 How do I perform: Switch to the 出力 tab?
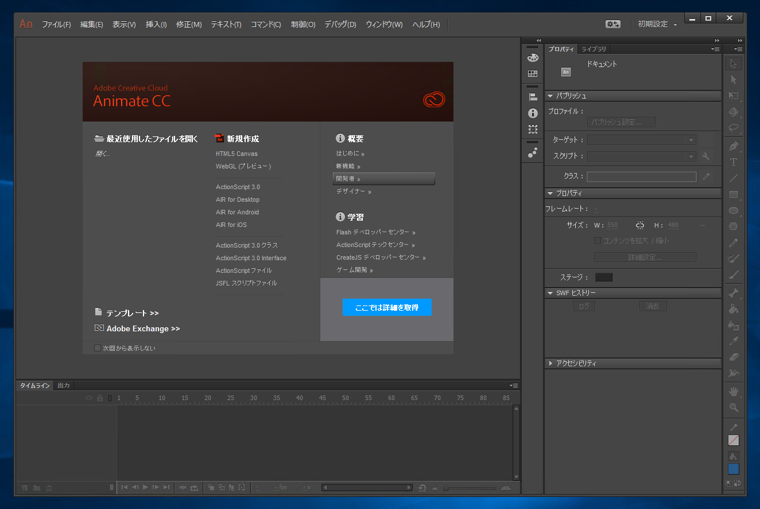tap(63, 385)
